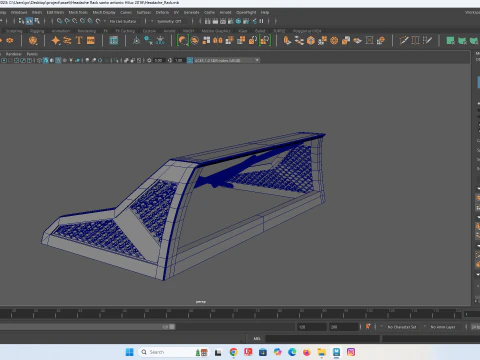
Task: Open the Symmetry Off dropdown
Action: [x=170, y=21]
